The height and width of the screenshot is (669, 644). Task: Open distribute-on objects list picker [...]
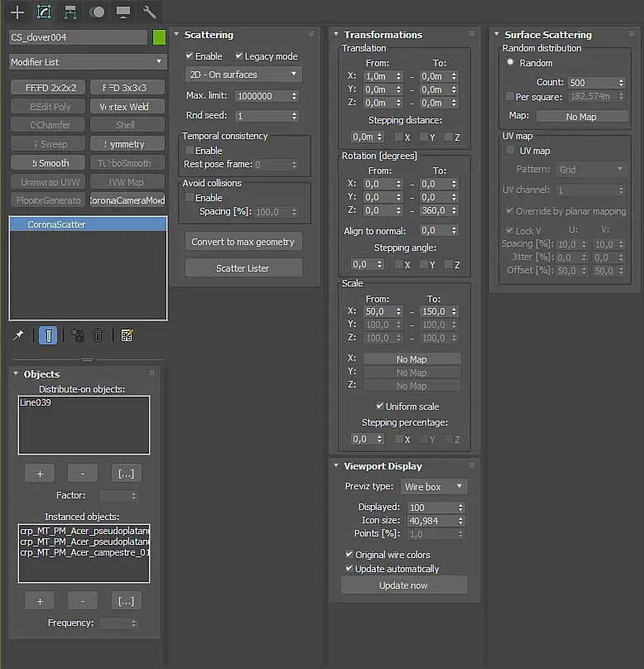126,474
